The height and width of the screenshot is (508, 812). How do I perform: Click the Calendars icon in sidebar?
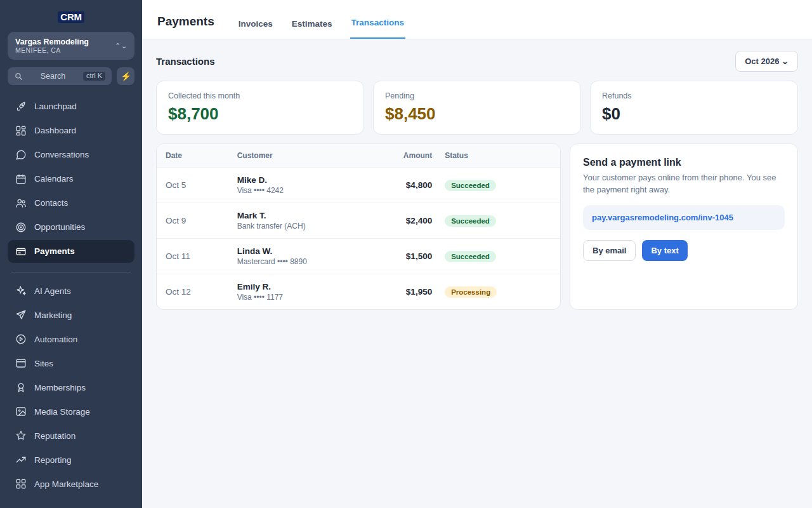(21, 179)
